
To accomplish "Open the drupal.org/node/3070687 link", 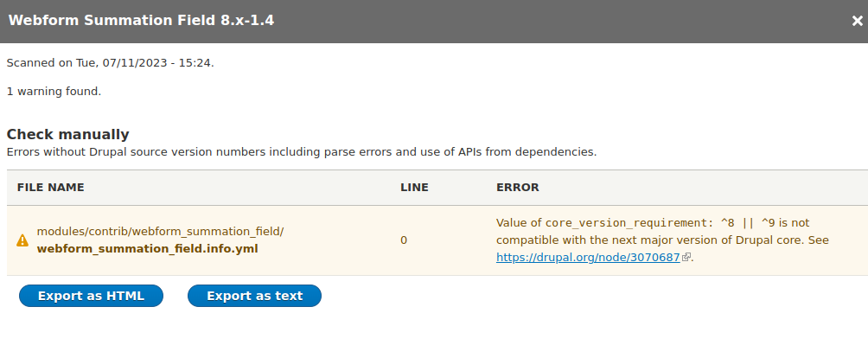I will (588, 257).
